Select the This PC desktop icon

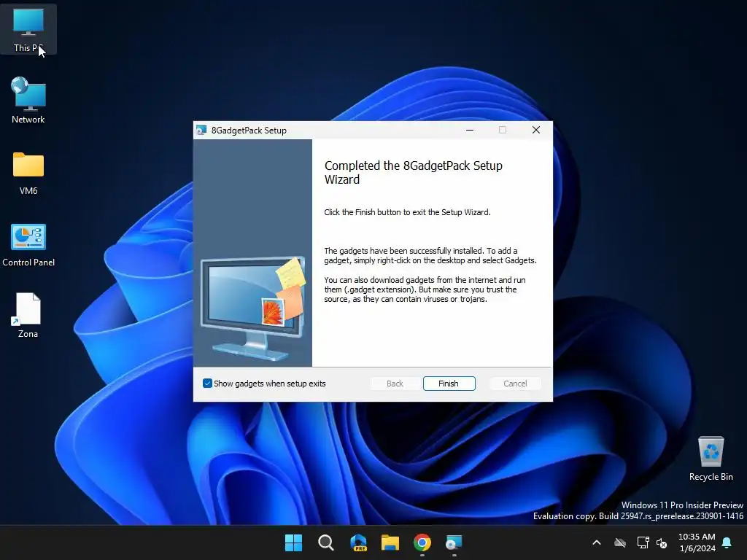28,29
